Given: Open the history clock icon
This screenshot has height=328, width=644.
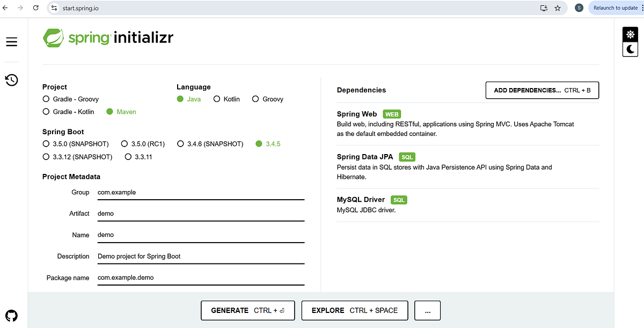Looking at the screenshot, I should point(12,80).
